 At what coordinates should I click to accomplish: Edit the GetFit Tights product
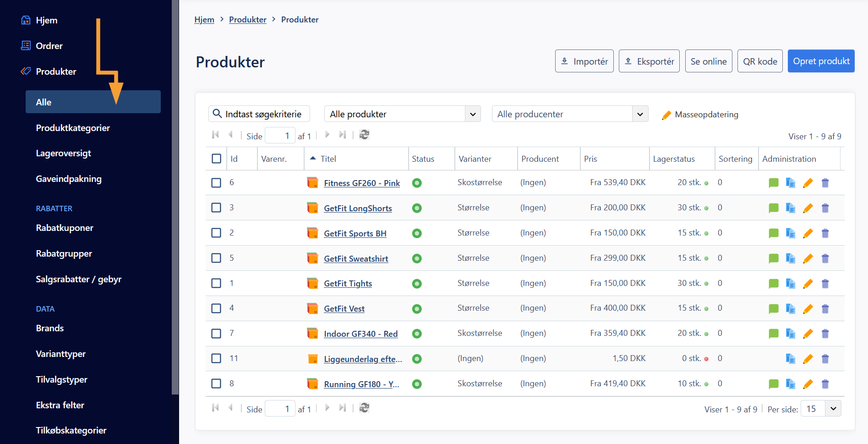coord(808,284)
